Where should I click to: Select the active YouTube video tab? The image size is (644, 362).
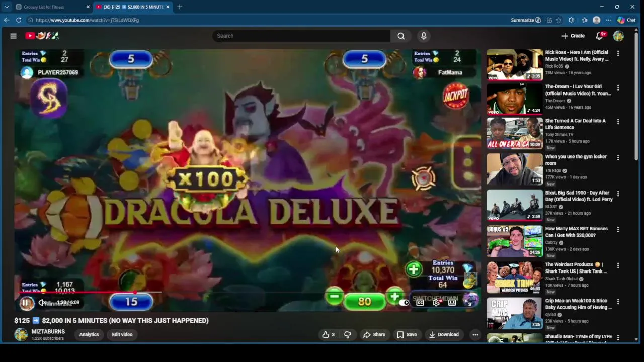[x=133, y=7]
